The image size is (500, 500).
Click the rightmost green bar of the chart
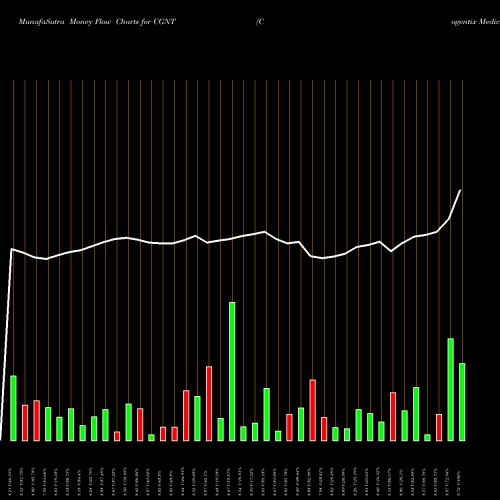[x=462, y=402]
